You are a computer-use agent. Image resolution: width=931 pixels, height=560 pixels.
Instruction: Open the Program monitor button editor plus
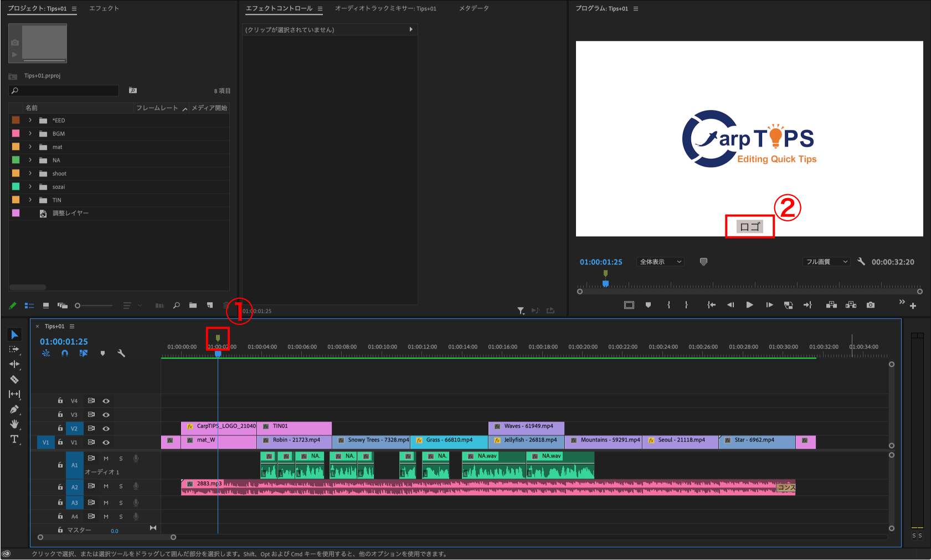[x=913, y=306]
